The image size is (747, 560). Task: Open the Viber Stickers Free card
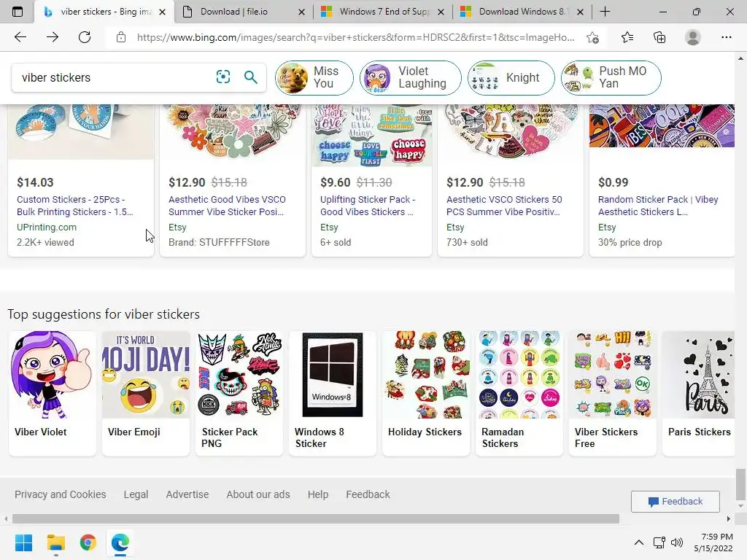click(x=613, y=393)
